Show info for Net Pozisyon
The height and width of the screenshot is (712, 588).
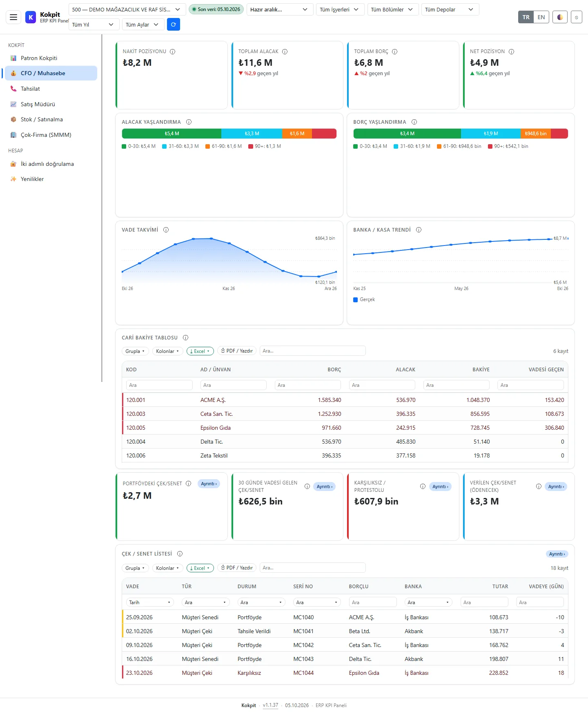(x=512, y=51)
